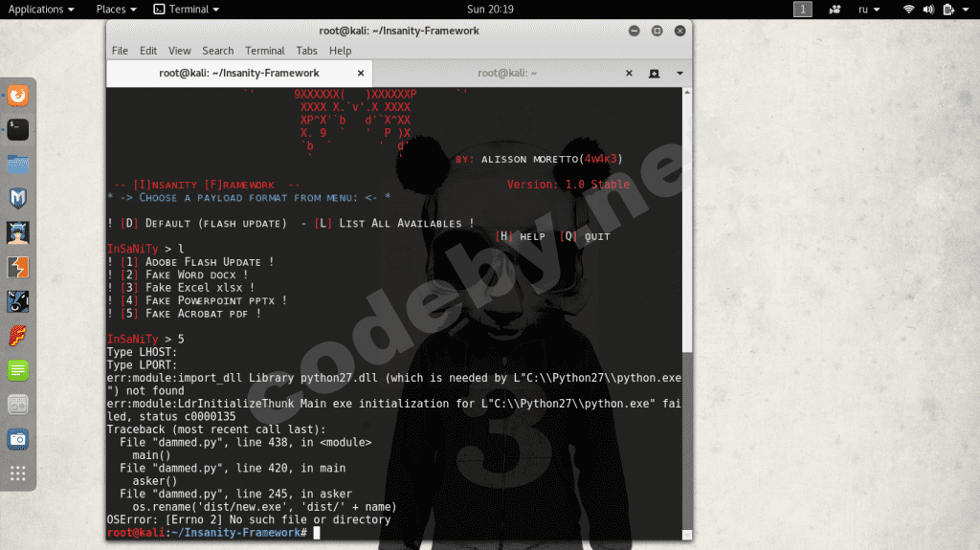Click the 'Traceback (most recent call last):' line

coord(216,429)
